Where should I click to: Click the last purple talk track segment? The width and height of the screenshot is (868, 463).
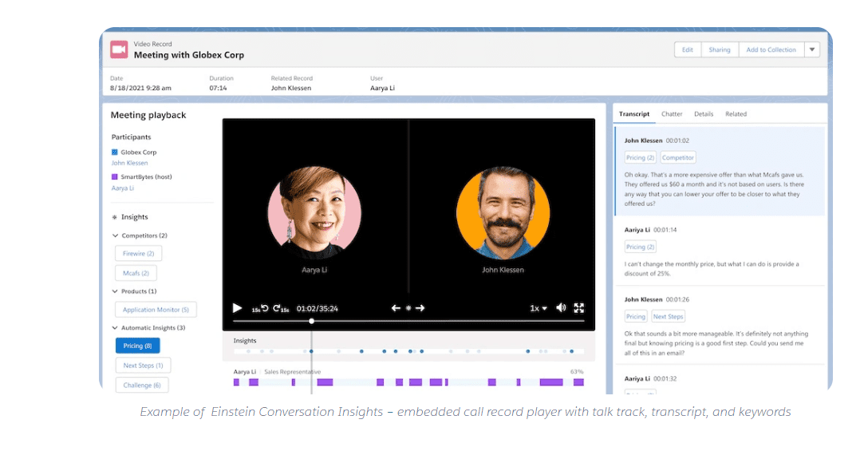pyautogui.click(x=578, y=382)
